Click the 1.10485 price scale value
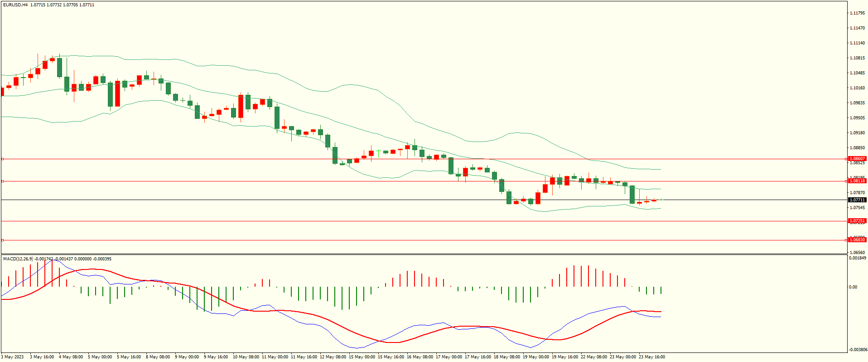This screenshot has height=362, width=868. (x=858, y=73)
